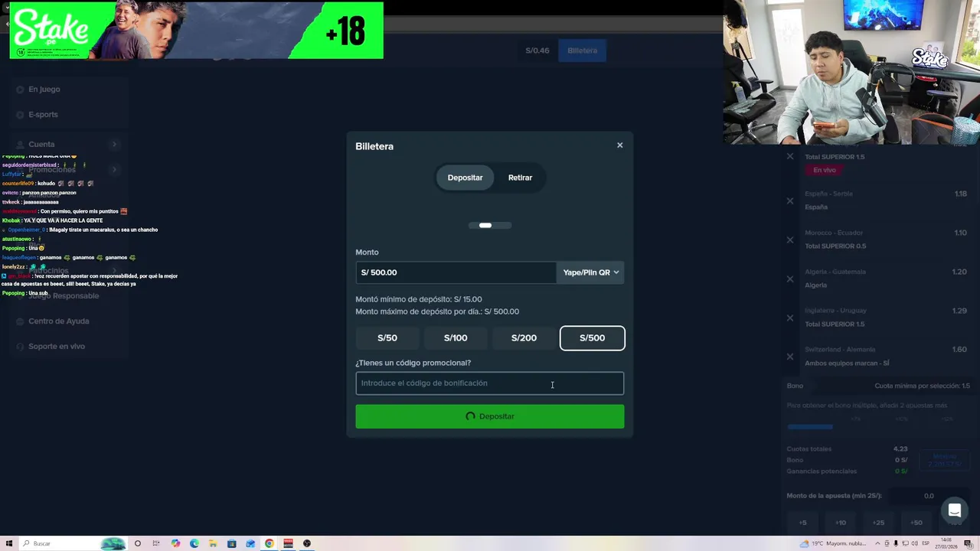Click the green Depositar button
Viewport: 980px width, 551px height.
click(x=490, y=416)
